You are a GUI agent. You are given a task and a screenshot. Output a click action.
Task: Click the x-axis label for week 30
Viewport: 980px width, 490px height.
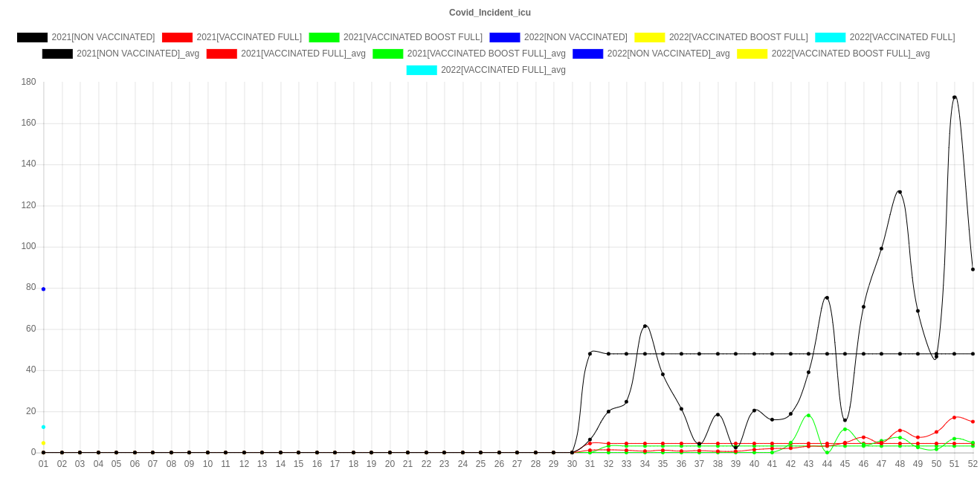click(572, 464)
